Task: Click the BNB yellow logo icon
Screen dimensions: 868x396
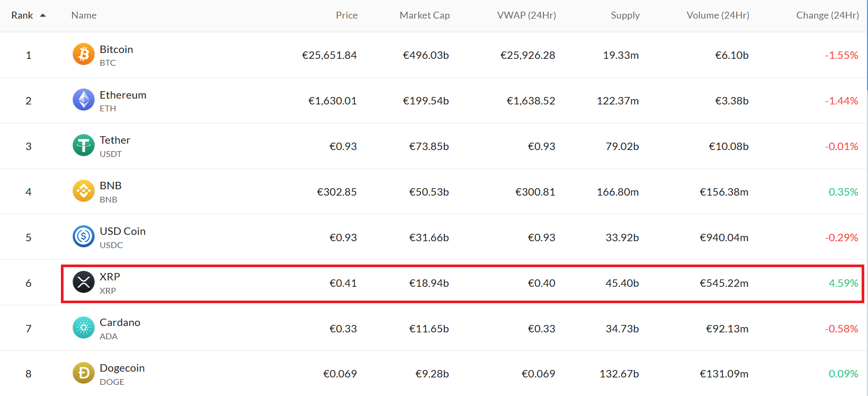Action: (x=83, y=191)
